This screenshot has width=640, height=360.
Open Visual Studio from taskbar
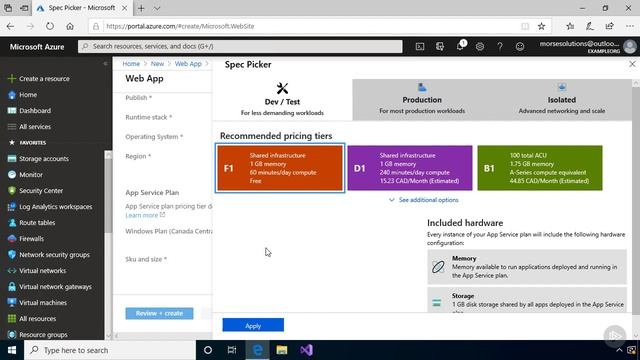[x=306, y=350]
